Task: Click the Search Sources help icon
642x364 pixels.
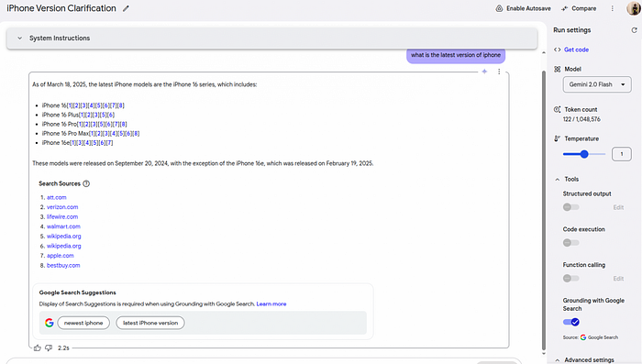Action: [x=86, y=184]
